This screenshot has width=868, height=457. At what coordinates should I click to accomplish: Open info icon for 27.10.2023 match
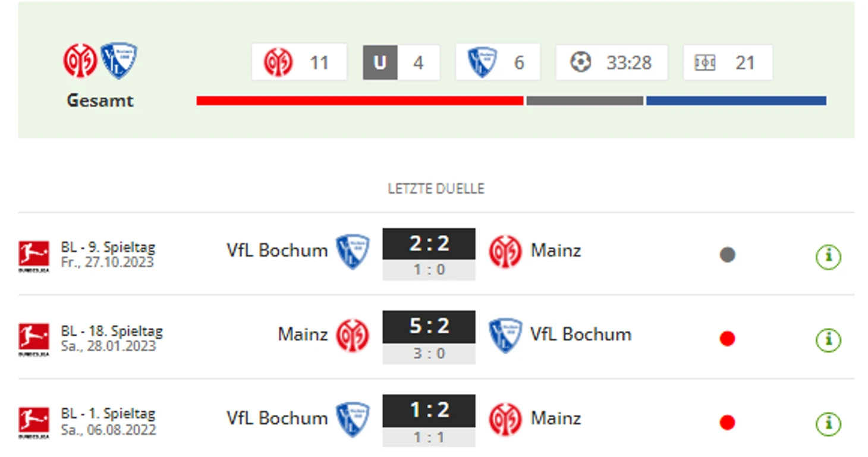click(828, 257)
